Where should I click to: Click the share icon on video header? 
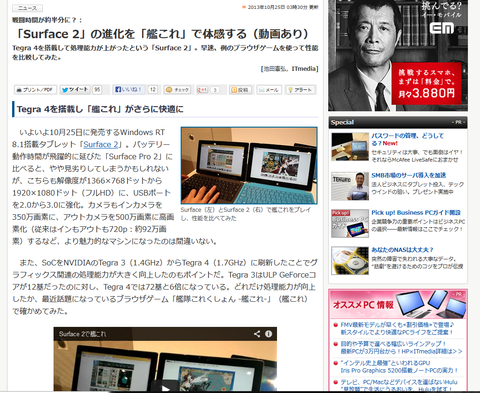(x=257, y=334)
